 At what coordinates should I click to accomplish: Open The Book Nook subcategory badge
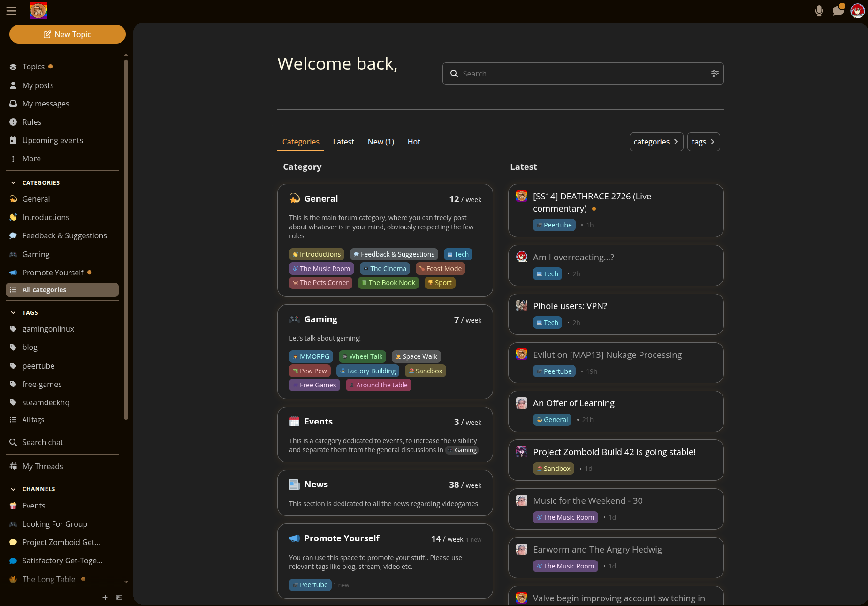point(388,283)
